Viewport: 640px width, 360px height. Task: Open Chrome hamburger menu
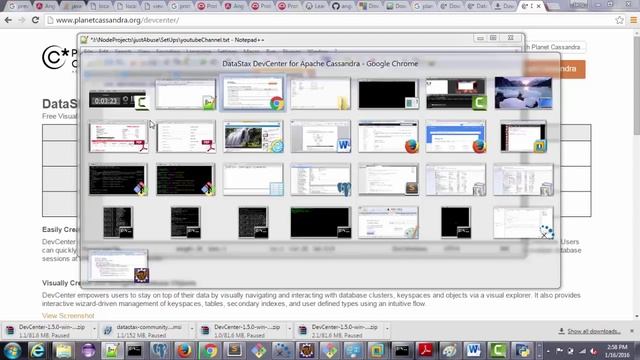click(633, 20)
